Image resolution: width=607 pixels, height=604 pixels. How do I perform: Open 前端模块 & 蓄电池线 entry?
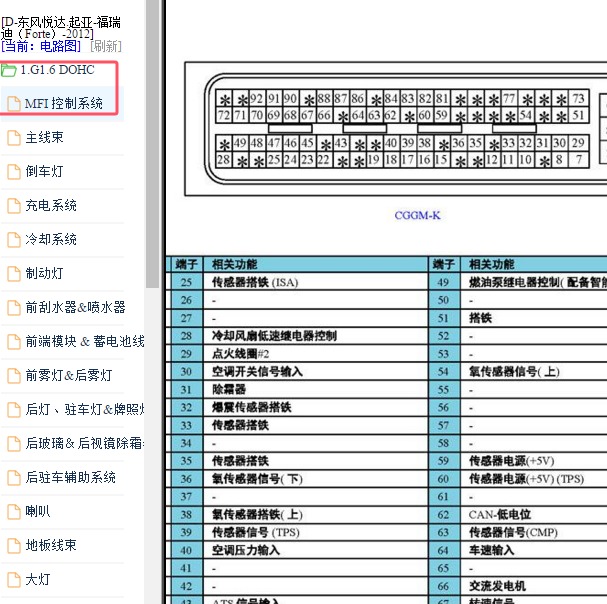pyautogui.click(x=85, y=342)
